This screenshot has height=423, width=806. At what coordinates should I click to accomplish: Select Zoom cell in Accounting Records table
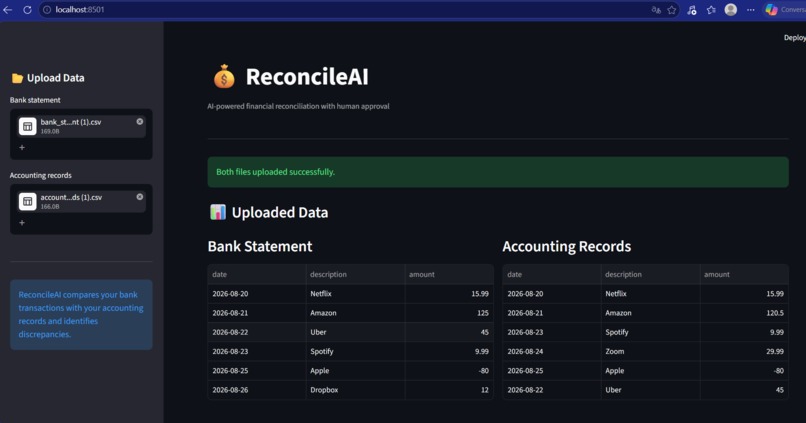click(x=650, y=352)
